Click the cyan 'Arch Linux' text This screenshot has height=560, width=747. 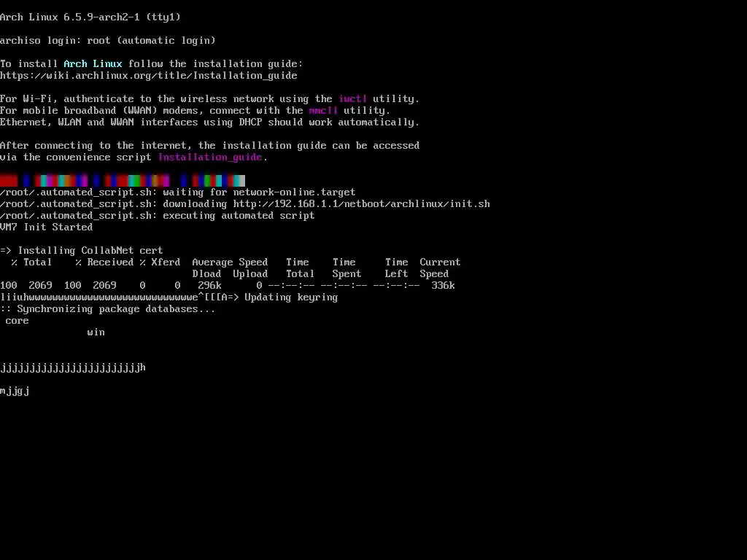click(93, 64)
